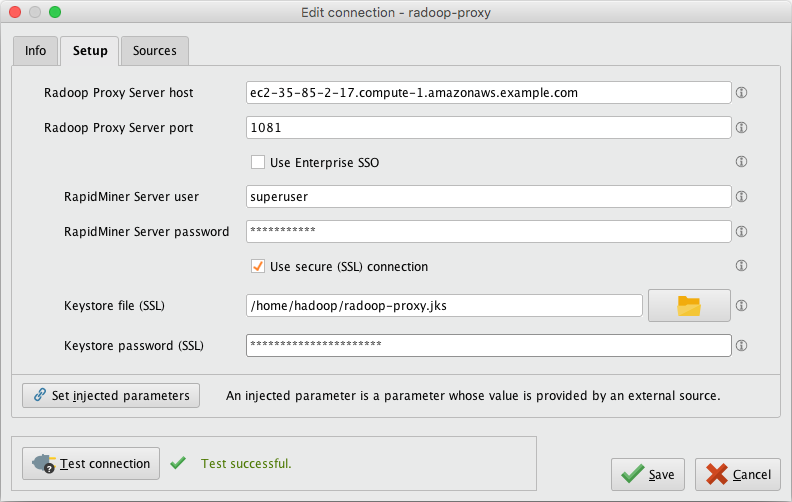Click the Keystore file (SSL) path field
The width and height of the screenshot is (792, 502).
point(443,306)
